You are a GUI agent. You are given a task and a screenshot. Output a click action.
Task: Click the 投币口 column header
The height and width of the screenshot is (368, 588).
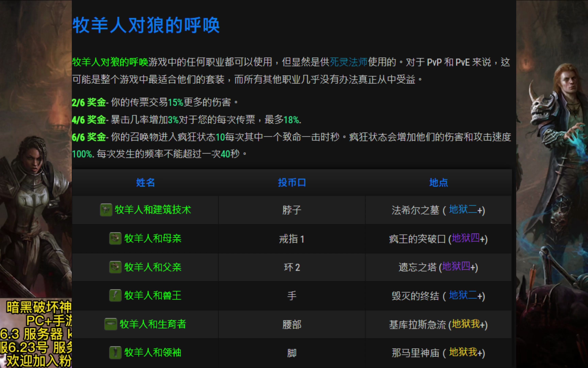(292, 182)
